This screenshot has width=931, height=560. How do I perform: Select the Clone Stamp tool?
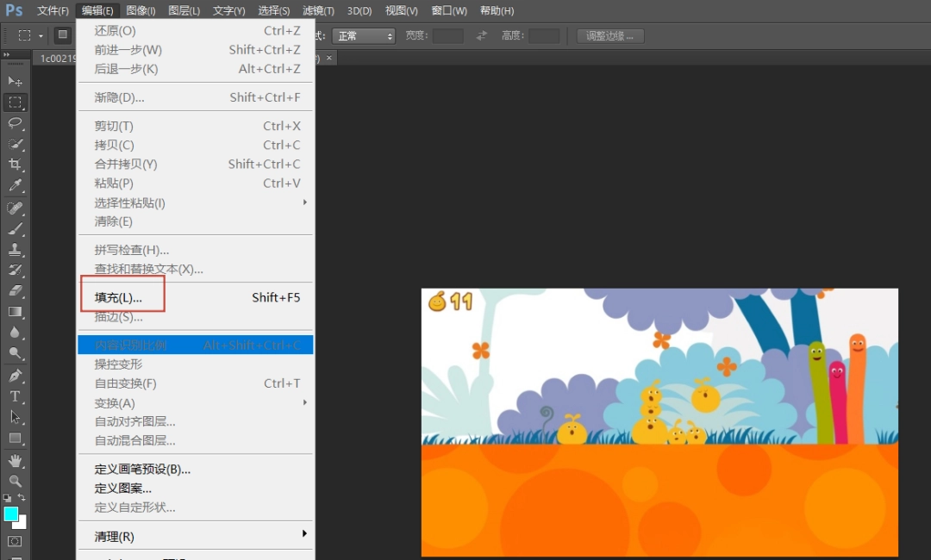15,249
